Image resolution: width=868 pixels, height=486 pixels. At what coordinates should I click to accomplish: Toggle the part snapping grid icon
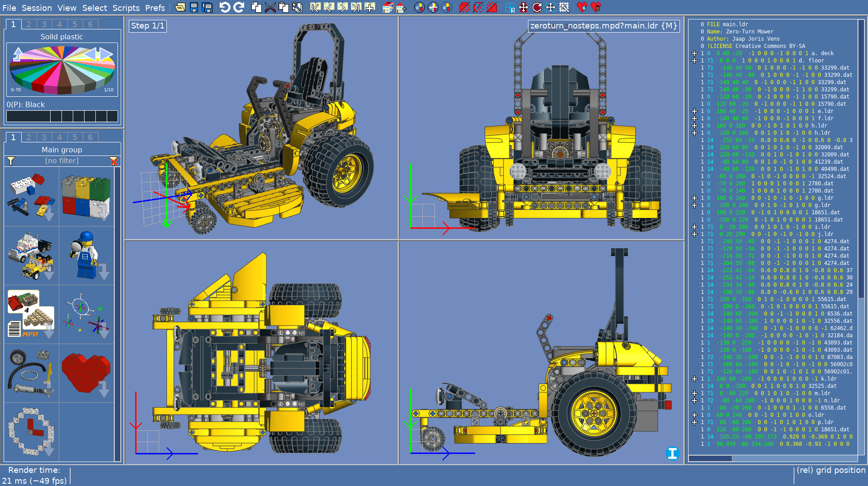pos(564,7)
